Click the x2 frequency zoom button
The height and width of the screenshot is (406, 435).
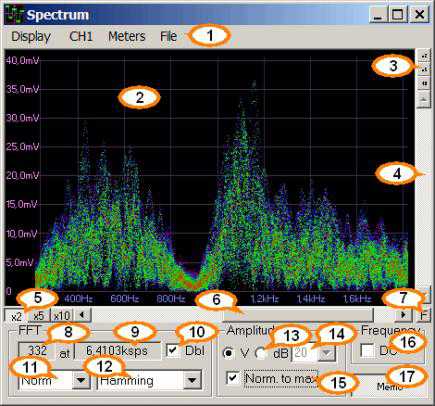16,315
